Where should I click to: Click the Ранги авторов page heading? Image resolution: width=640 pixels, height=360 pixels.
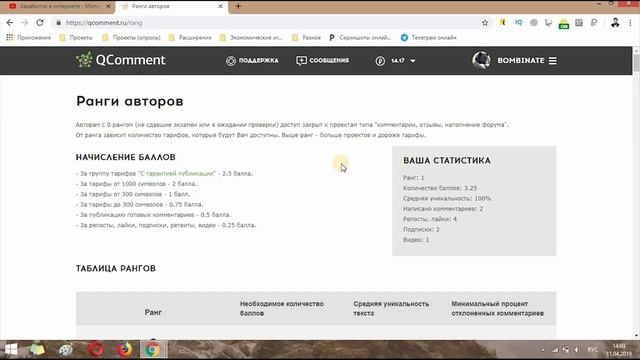point(130,101)
